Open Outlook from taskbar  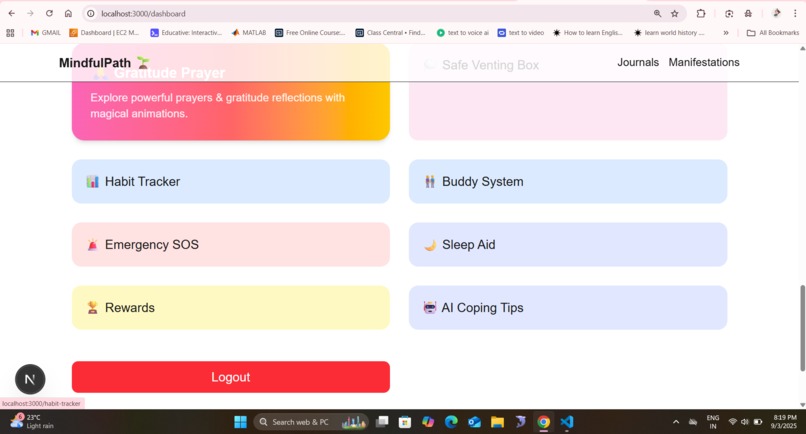[x=474, y=422]
